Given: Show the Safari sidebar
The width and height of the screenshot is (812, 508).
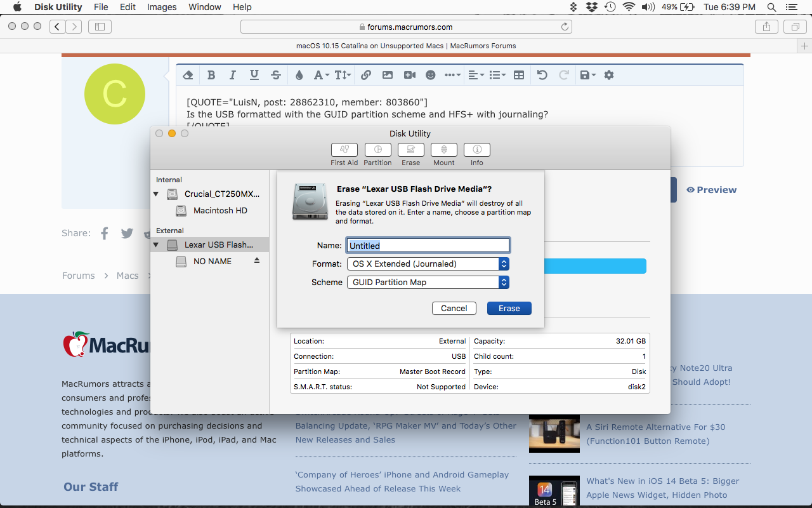Looking at the screenshot, I should [x=100, y=27].
